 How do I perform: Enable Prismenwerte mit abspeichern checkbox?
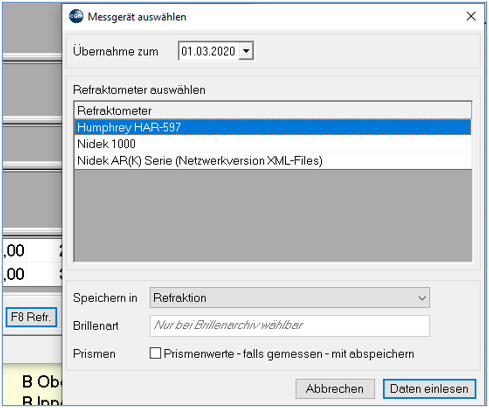(155, 353)
